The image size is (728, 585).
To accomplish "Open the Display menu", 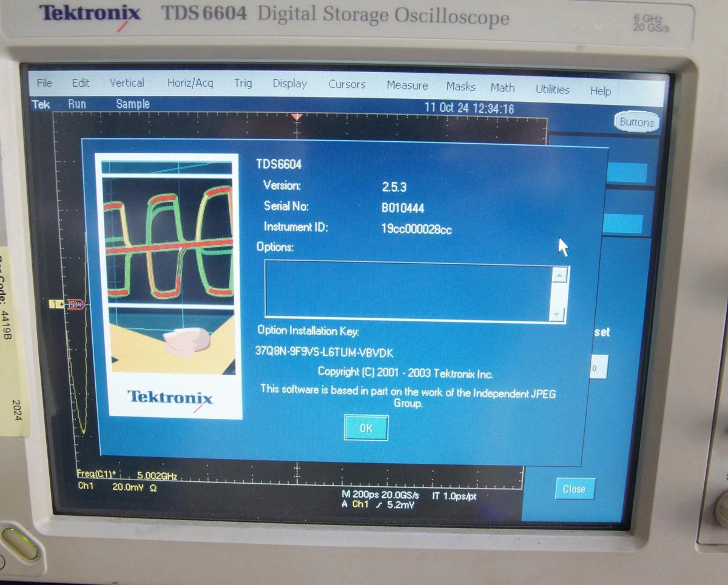I will pyautogui.click(x=289, y=84).
